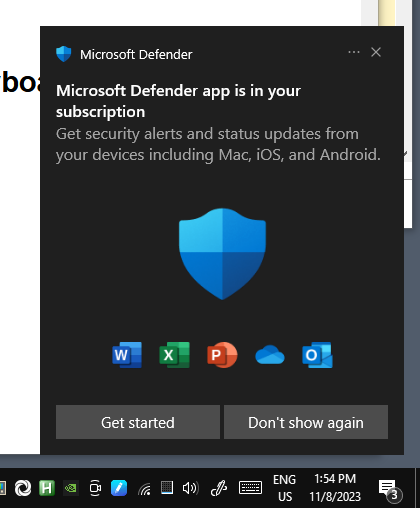Viewport: 420px width, 508px height.
Task: Open the notification options ellipsis menu
Action: (354, 52)
